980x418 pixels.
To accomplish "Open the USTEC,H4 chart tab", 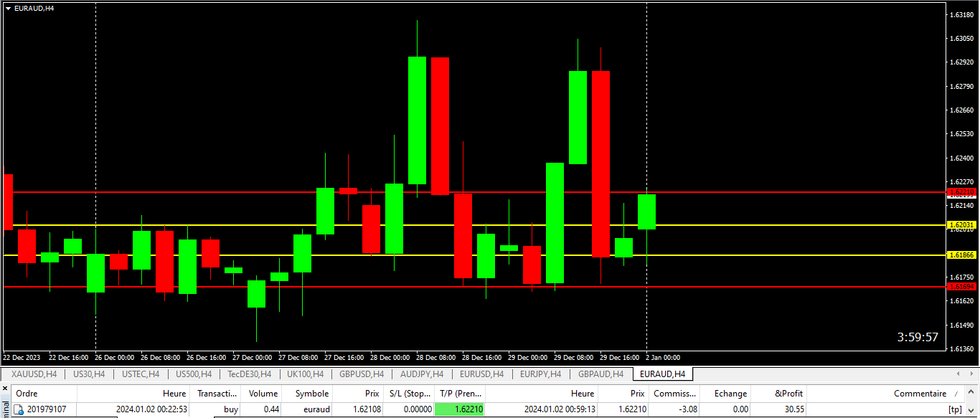I will click(141, 374).
